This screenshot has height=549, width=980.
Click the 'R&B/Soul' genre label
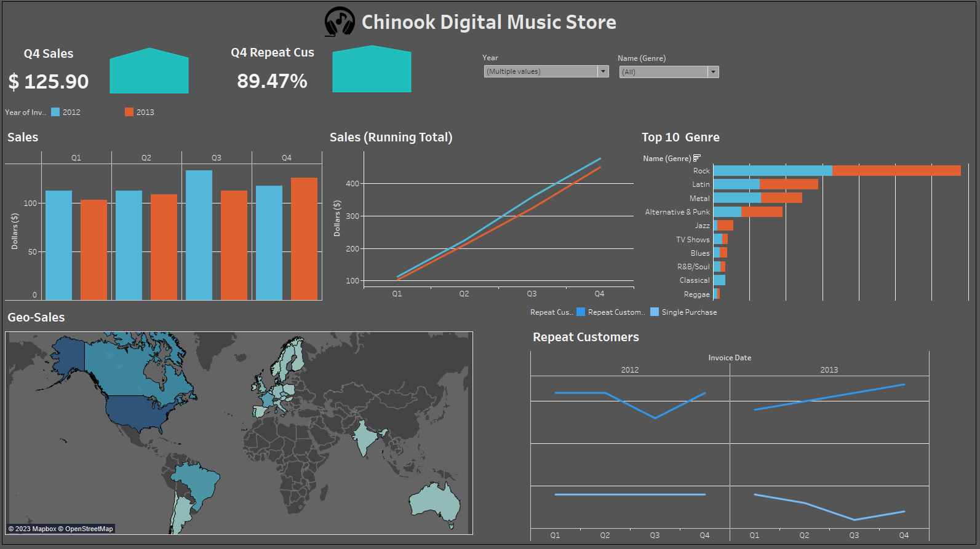693,267
